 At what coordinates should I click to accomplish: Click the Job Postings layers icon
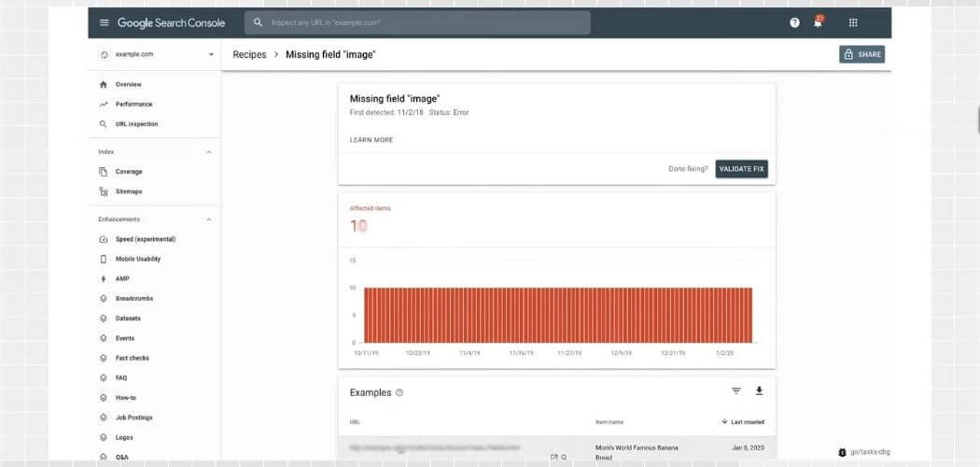click(104, 417)
